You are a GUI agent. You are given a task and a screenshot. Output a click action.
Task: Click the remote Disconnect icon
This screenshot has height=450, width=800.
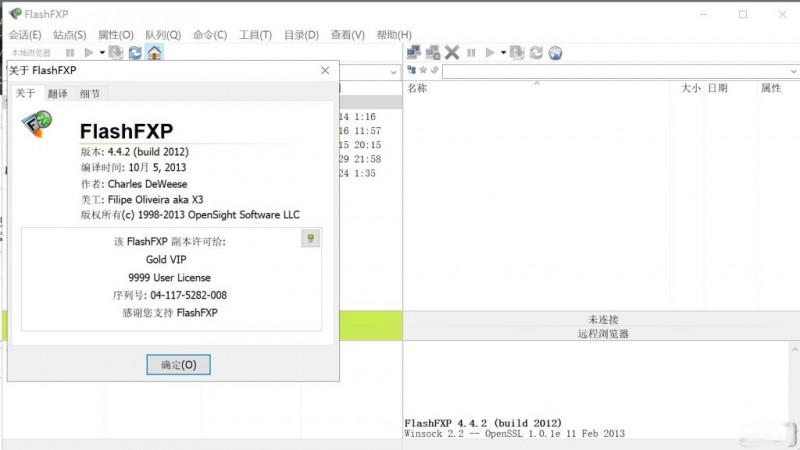click(x=433, y=53)
